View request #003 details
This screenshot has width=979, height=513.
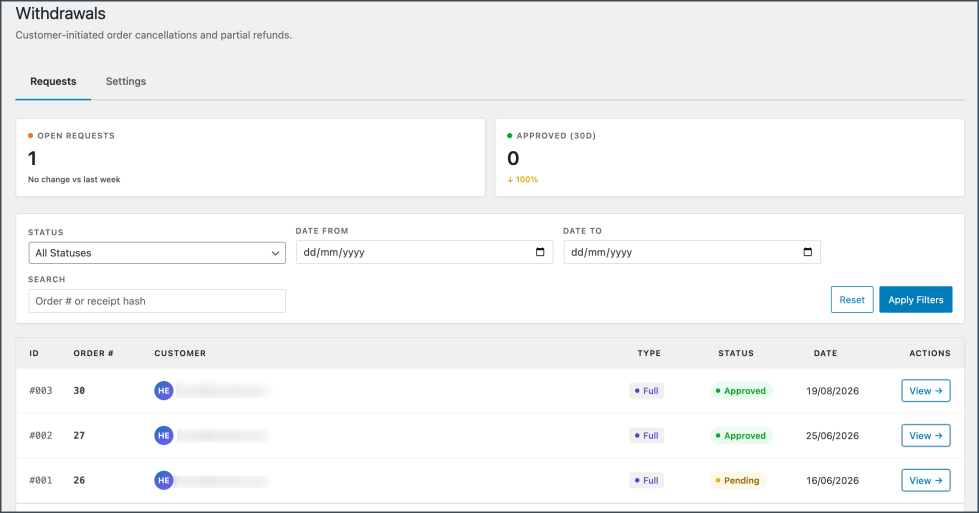925,391
